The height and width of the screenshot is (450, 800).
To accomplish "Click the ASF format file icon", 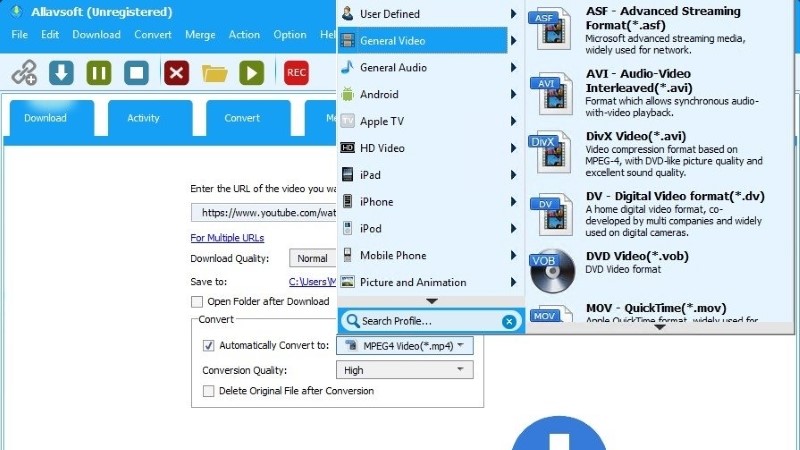I will tap(550, 29).
